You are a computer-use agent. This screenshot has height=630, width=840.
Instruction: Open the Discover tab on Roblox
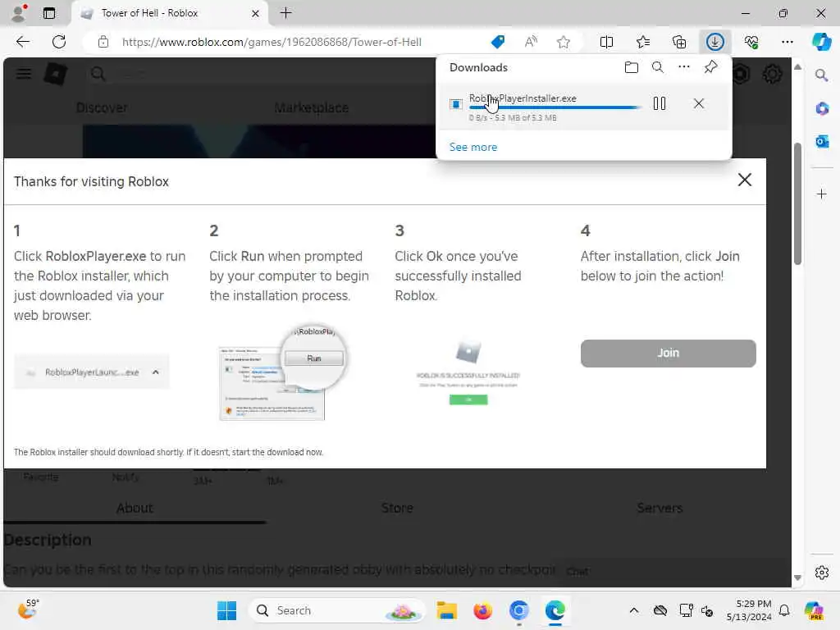pos(102,107)
